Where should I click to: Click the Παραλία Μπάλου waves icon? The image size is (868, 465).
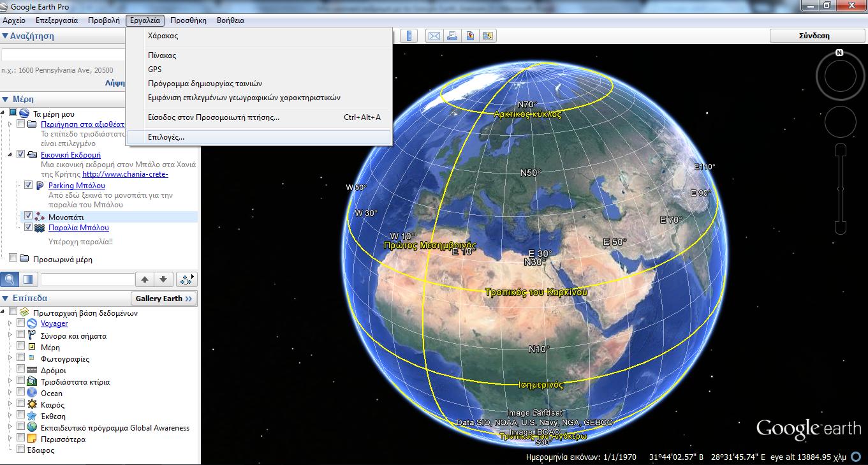coord(40,228)
